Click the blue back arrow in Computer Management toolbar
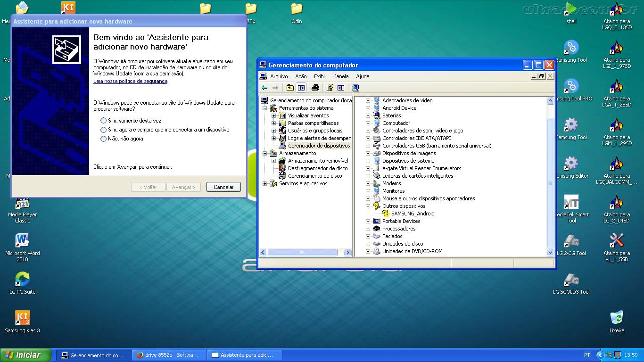644x362 pixels. 264,88
